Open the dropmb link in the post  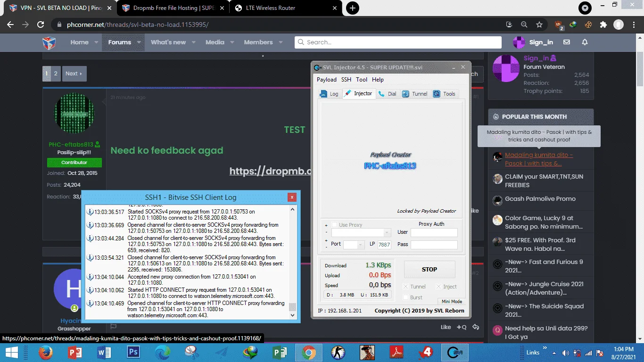click(270, 171)
